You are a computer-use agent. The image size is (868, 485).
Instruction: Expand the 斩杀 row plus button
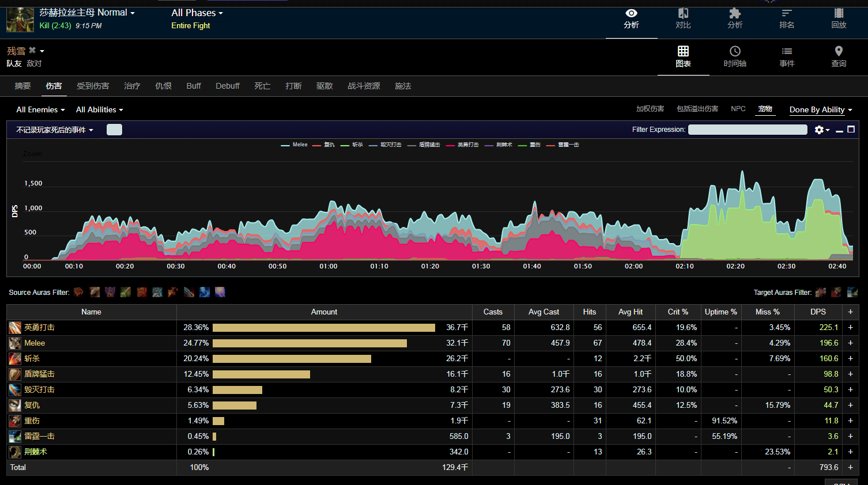(850, 359)
